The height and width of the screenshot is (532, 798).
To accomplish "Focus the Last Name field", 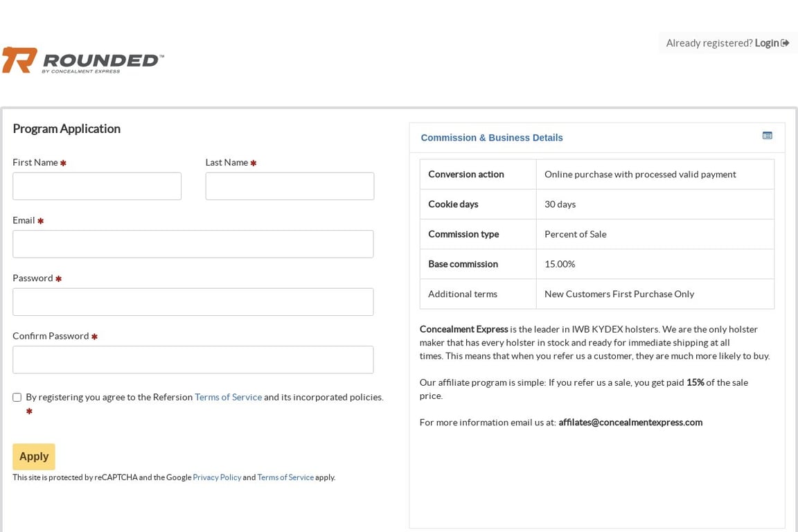I will [290, 186].
